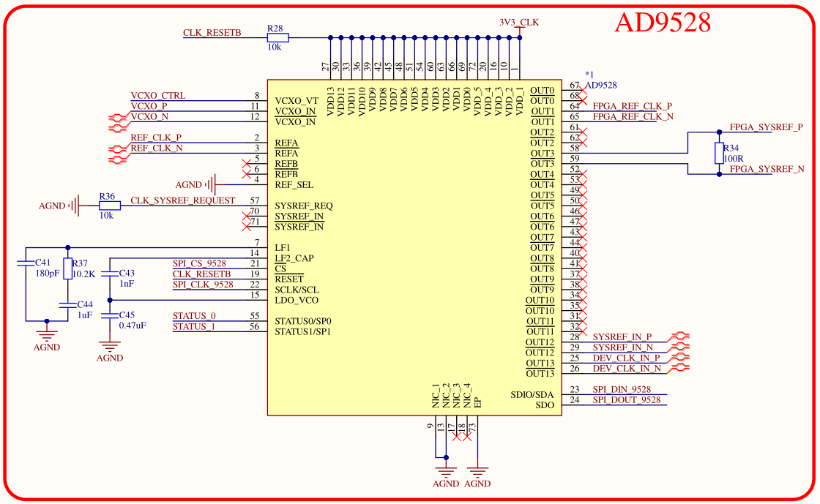Select the VCXO_VT pin name
This screenshot has width=820, height=504.
[x=297, y=101]
